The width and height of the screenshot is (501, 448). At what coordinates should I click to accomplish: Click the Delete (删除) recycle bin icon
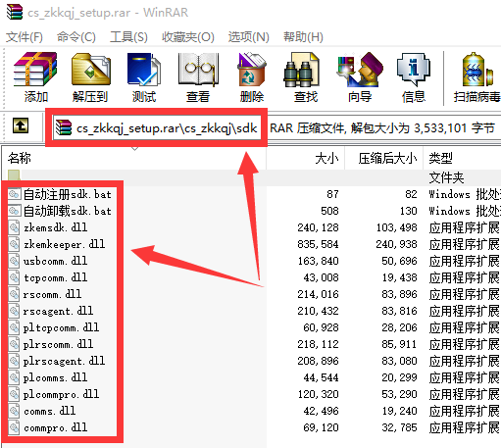click(x=252, y=77)
